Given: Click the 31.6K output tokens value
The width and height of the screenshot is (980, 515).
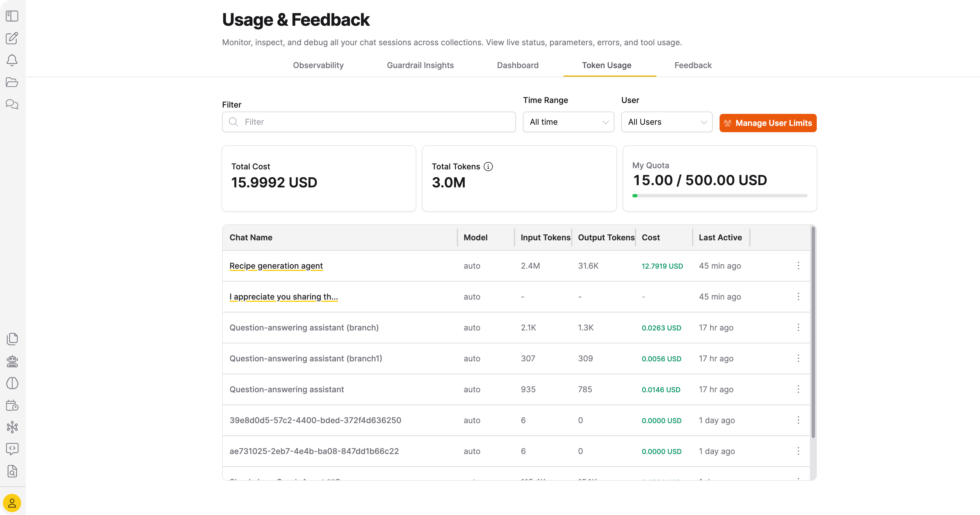Looking at the screenshot, I should pyautogui.click(x=588, y=266).
